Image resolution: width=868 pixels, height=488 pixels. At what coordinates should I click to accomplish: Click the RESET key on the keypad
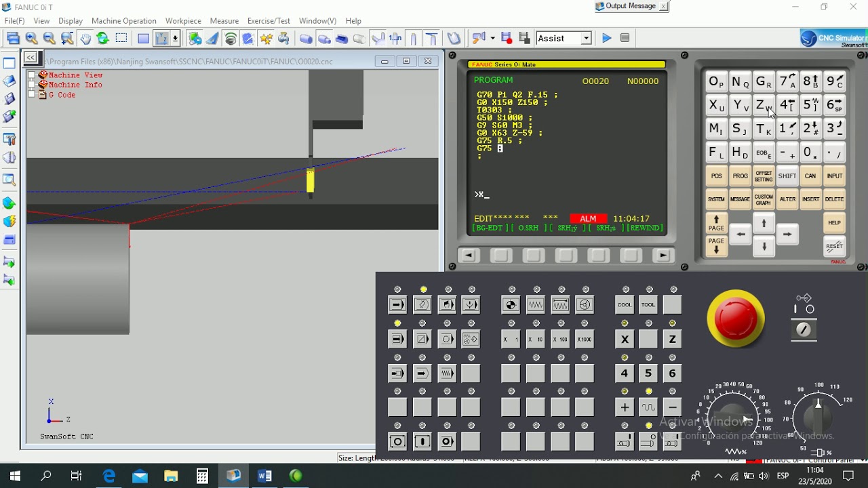click(835, 247)
